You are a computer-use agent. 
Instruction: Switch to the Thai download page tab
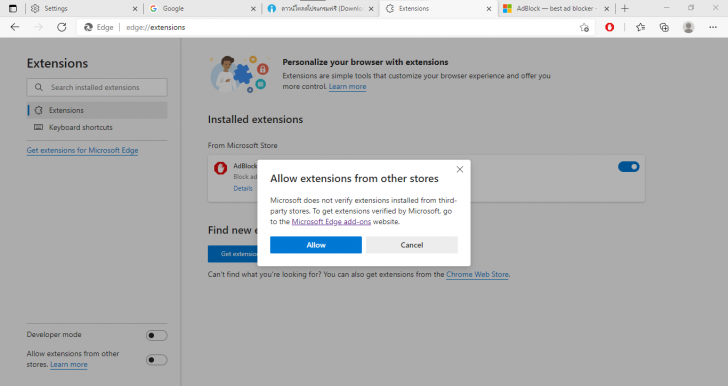320,8
